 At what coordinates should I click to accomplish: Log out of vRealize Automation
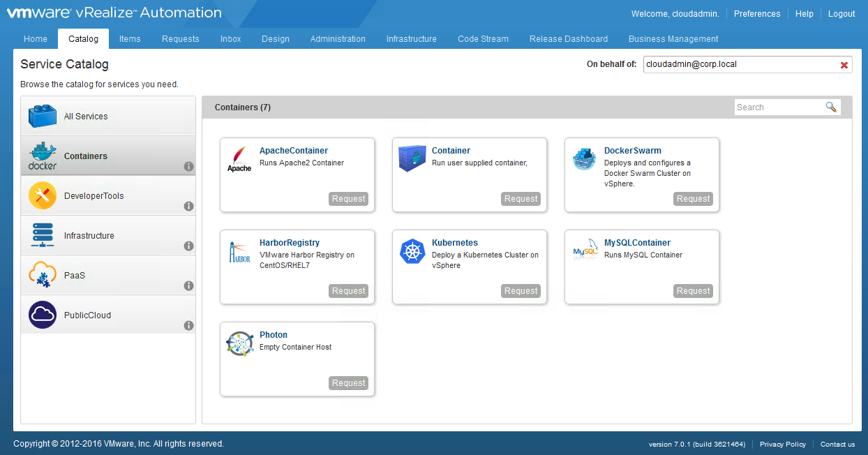(841, 14)
